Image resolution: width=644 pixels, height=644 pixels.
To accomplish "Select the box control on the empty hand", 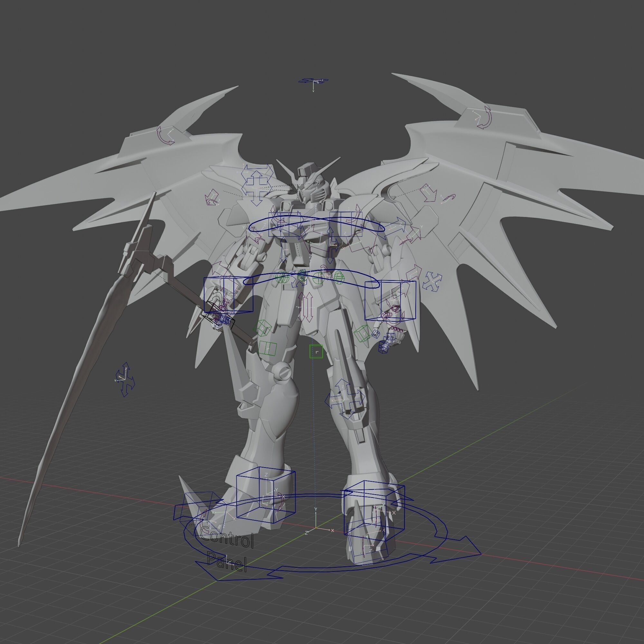I will tap(390, 300).
